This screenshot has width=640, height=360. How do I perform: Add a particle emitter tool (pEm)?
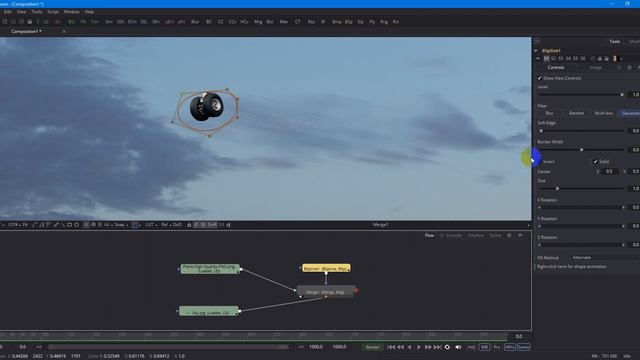[x=169, y=22]
